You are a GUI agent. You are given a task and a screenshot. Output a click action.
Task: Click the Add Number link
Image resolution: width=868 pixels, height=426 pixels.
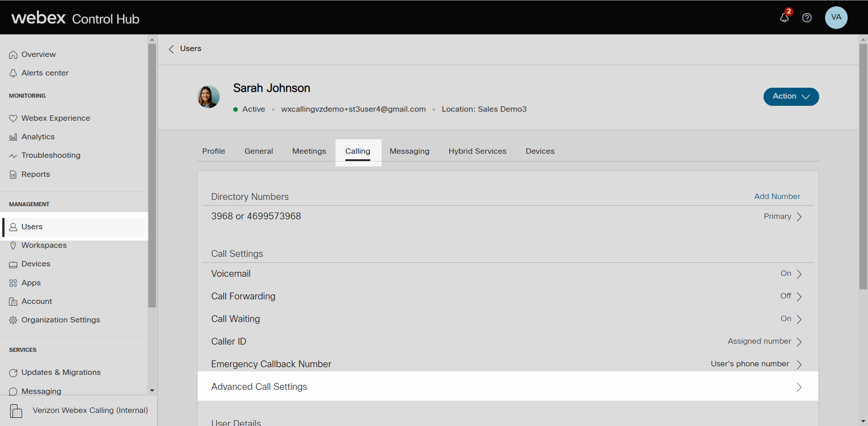click(777, 196)
